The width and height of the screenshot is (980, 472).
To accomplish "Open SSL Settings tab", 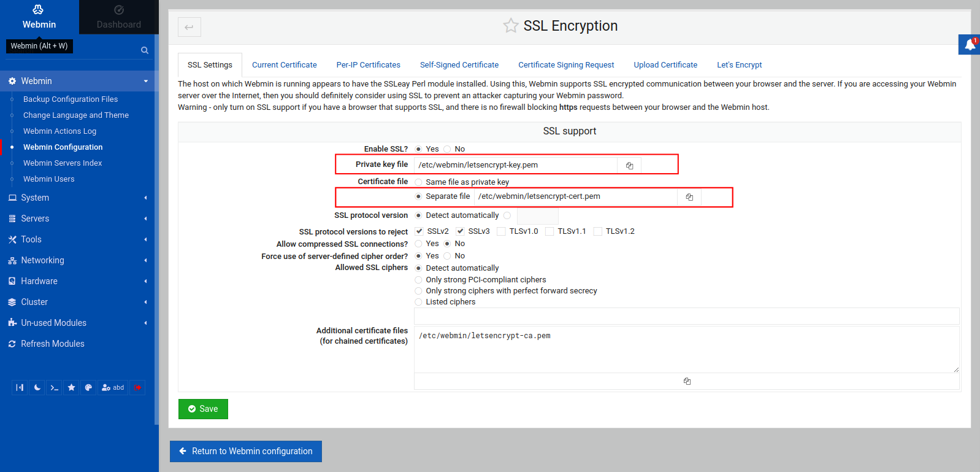I will 210,65.
